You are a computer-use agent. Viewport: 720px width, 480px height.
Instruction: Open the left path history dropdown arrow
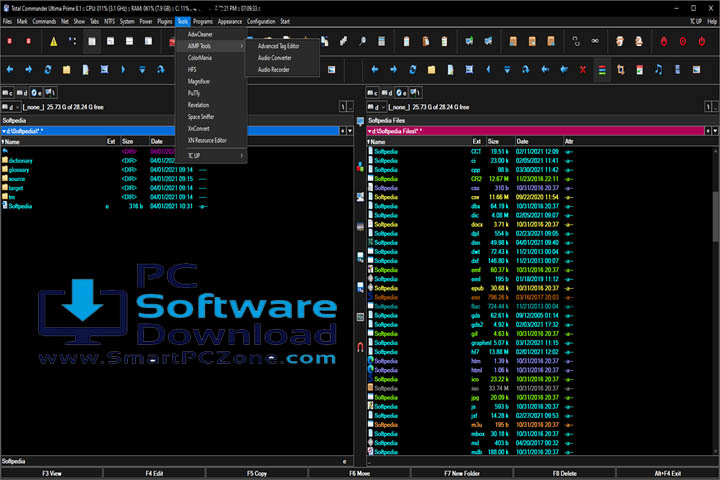[350, 131]
